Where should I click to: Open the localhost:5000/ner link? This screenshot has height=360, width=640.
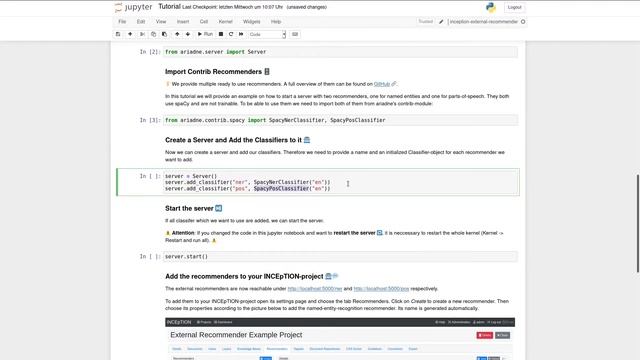click(315, 289)
